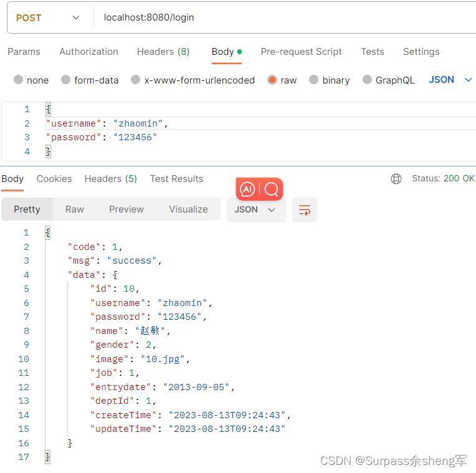
Task: Click response line number 17
Action: point(24,457)
